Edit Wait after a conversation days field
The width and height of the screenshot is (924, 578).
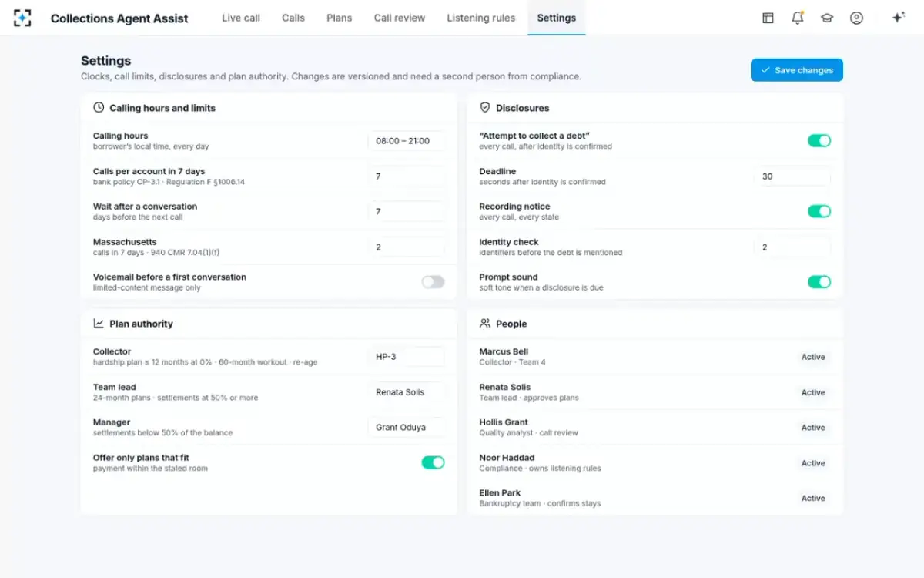coord(407,211)
